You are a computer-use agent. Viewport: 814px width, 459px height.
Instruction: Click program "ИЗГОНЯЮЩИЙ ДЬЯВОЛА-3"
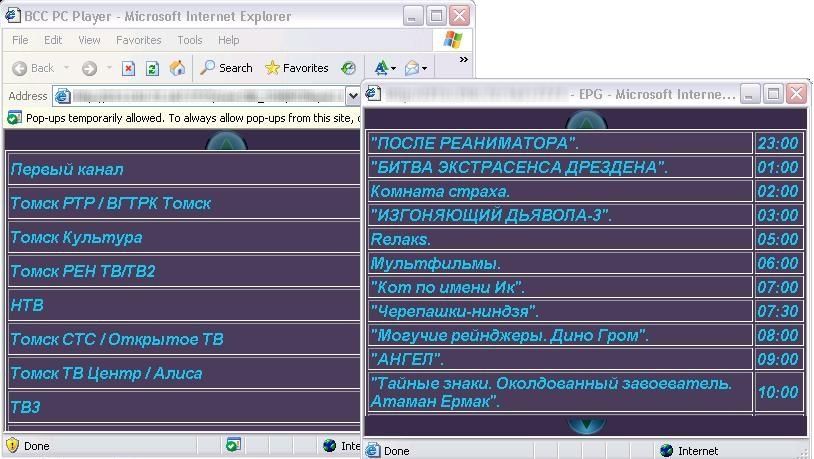560,215
